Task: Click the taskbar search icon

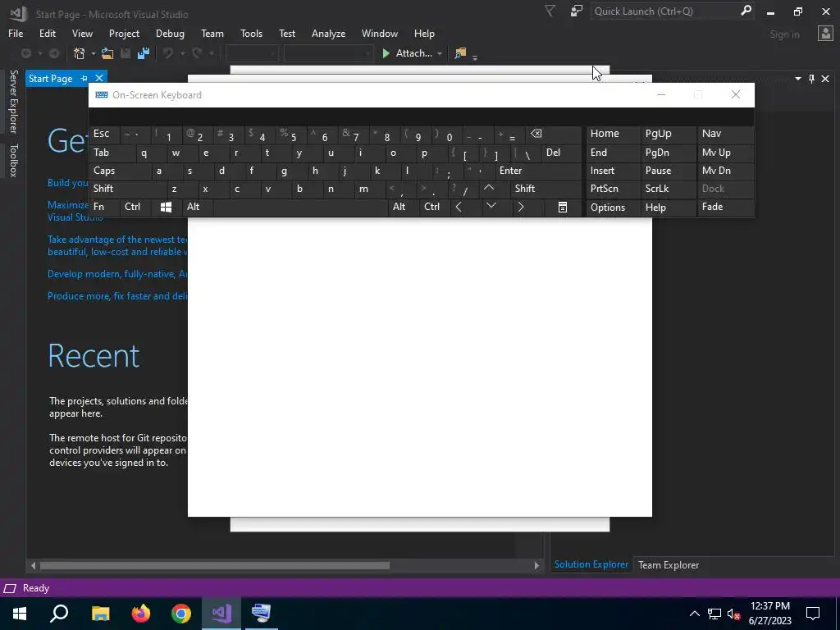Action: tap(59, 613)
